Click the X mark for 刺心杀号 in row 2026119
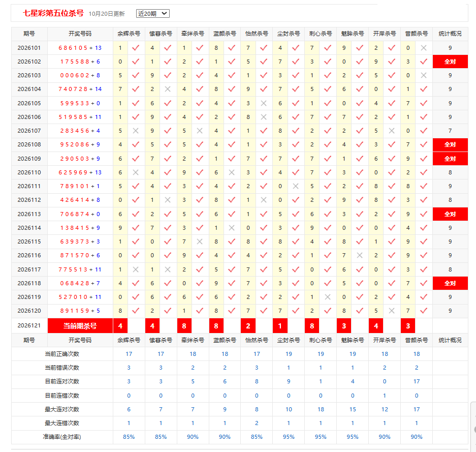Screen dimensions: 476x452 (x=328, y=297)
